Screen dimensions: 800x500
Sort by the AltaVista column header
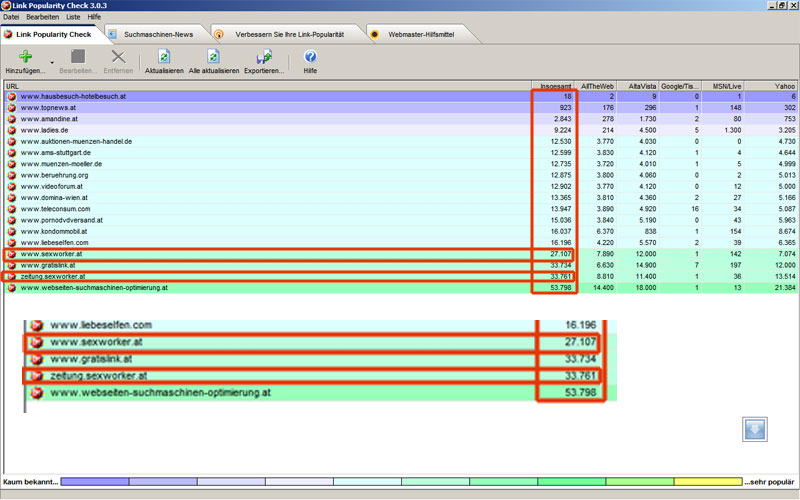(x=638, y=86)
